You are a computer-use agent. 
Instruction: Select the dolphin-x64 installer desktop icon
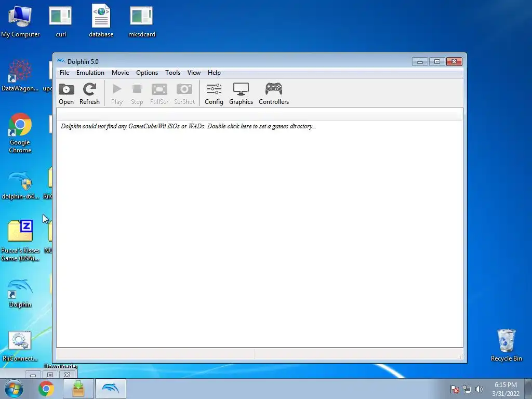pyautogui.click(x=20, y=185)
